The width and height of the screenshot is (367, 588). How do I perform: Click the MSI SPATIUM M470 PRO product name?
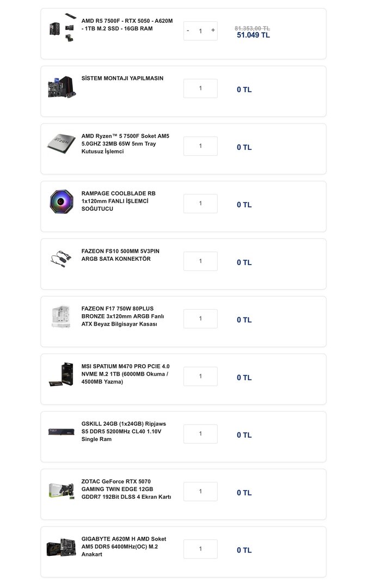point(125,374)
